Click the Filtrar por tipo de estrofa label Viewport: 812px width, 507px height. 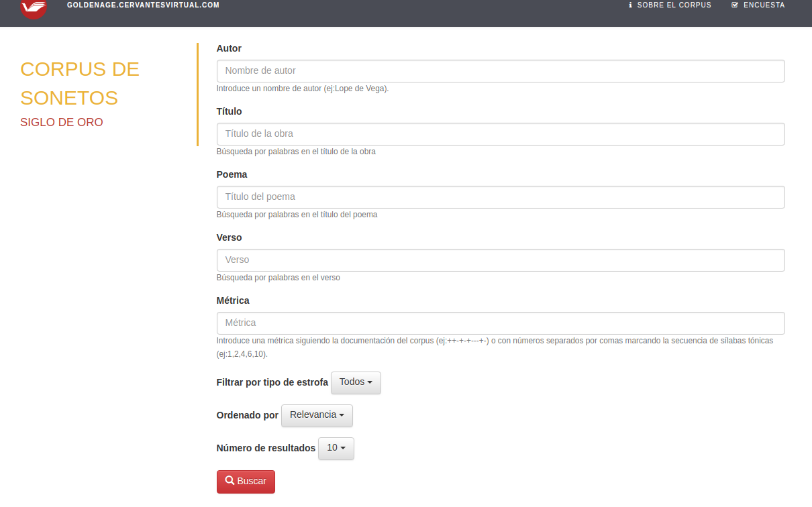tap(272, 382)
